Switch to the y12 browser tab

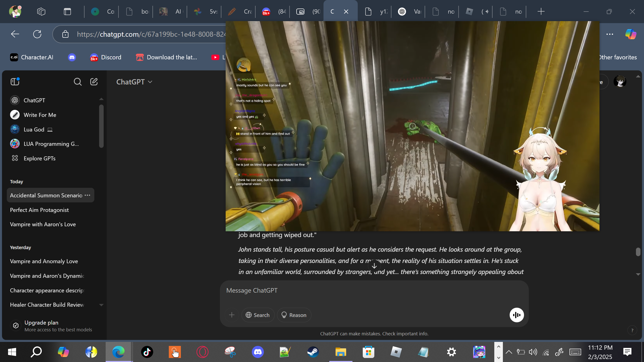375,12
